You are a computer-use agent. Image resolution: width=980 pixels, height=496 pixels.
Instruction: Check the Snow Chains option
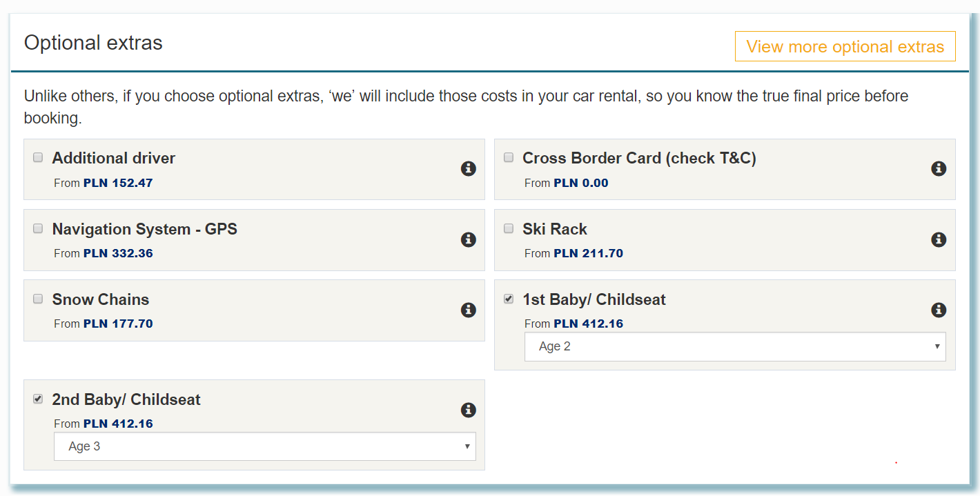(38, 299)
